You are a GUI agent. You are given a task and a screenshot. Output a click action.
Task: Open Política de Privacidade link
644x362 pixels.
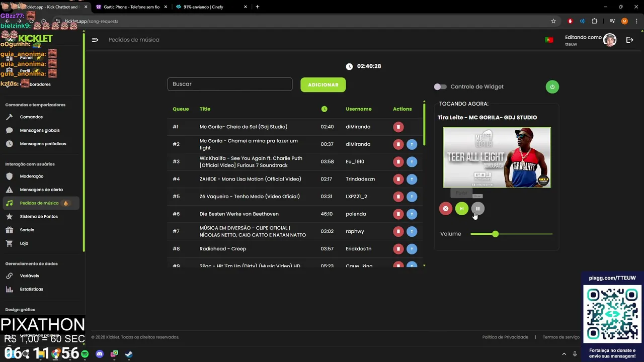pyautogui.click(x=505, y=337)
